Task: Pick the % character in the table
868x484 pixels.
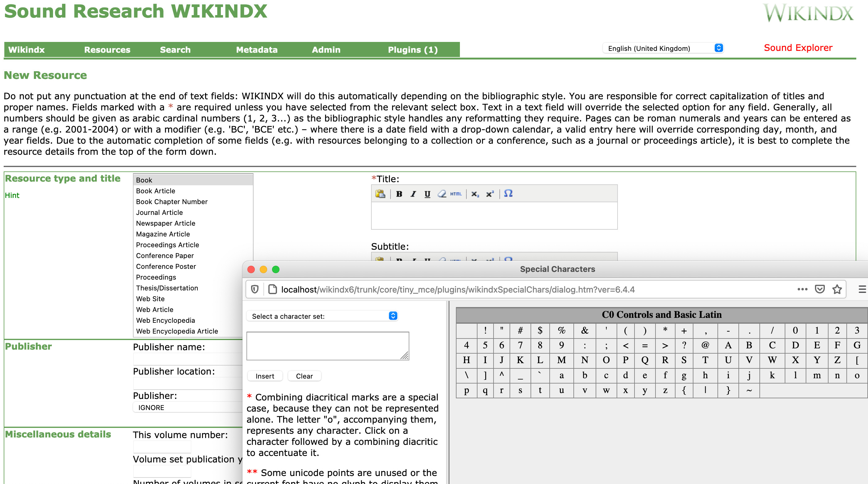Action: pos(562,330)
